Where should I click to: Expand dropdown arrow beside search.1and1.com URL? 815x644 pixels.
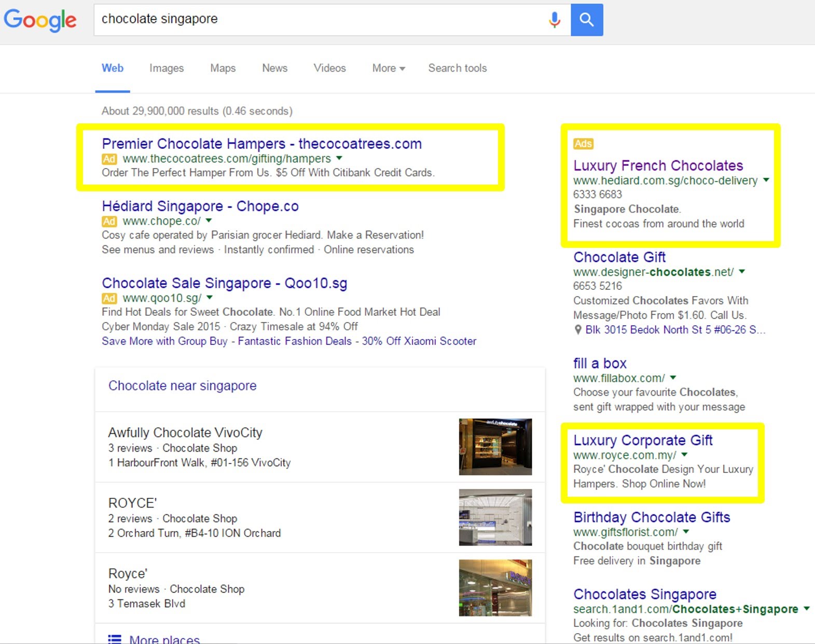tap(807, 609)
